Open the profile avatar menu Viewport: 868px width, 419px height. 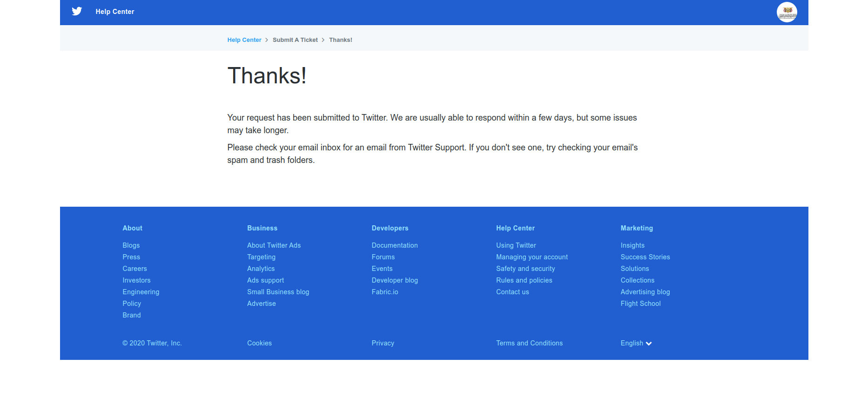click(787, 12)
